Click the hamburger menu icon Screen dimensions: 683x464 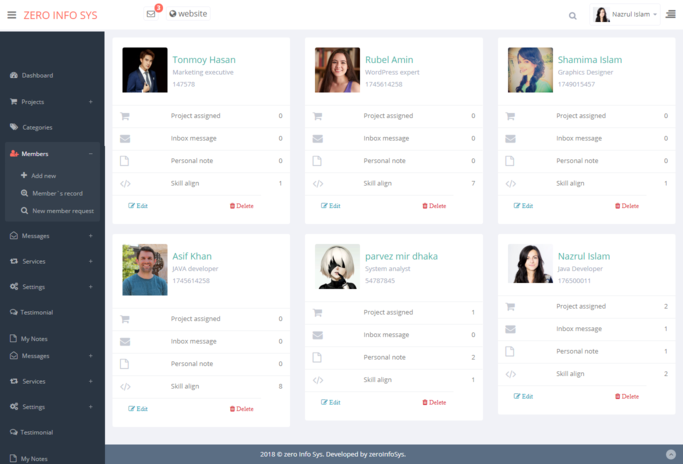coord(12,15)
